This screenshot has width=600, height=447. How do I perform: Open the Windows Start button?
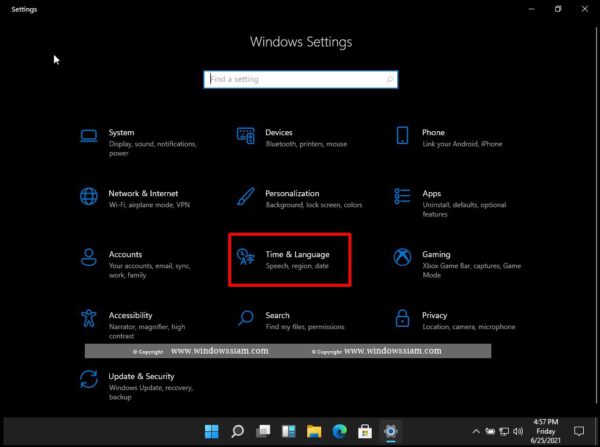212,432
